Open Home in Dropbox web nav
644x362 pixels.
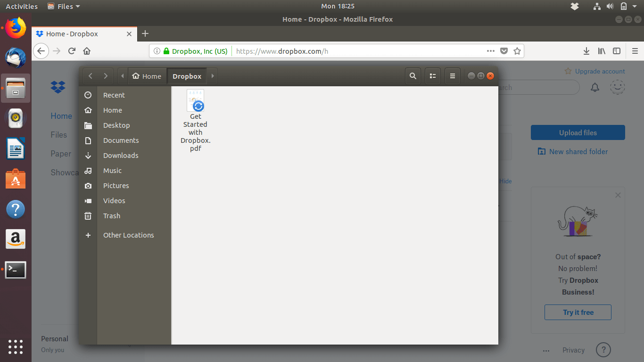click(x=61, y=116)
